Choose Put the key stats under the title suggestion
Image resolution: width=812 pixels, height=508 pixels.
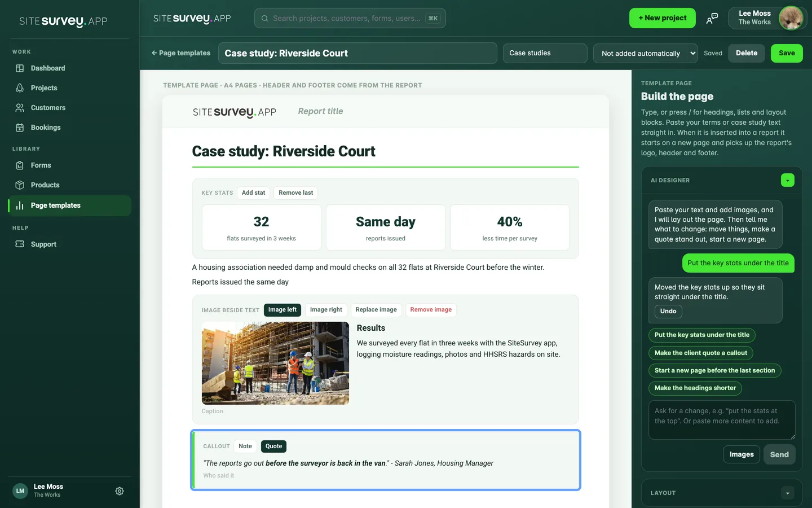coord(702,335)
